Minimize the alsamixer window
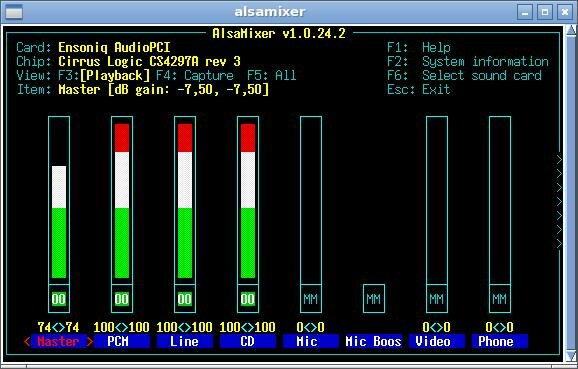This screenshot has height=369, width=578. tap(525, 13)
